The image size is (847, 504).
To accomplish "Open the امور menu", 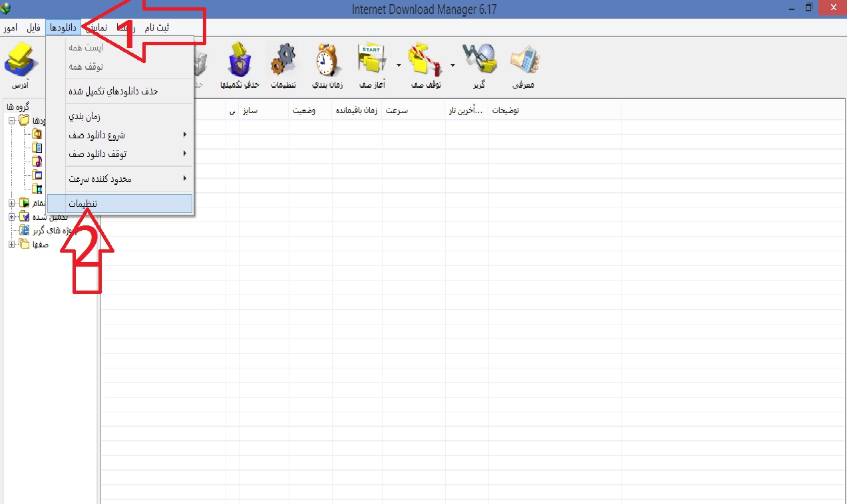I will [x=10, y=27].
